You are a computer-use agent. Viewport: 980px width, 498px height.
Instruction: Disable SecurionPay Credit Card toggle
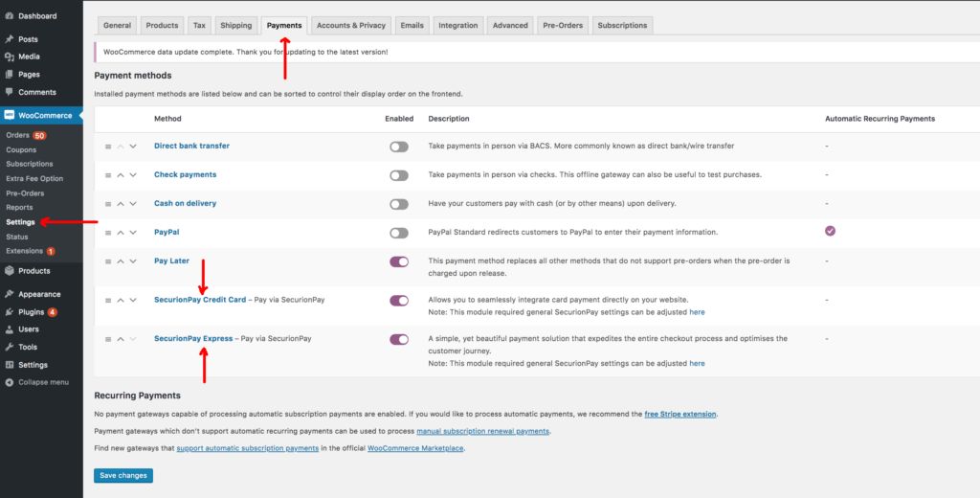399,301
